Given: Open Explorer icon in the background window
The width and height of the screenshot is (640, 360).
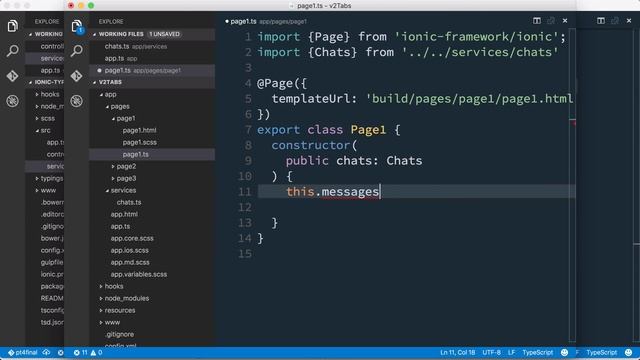Looking at the screenshot, I should coord(12,26).
